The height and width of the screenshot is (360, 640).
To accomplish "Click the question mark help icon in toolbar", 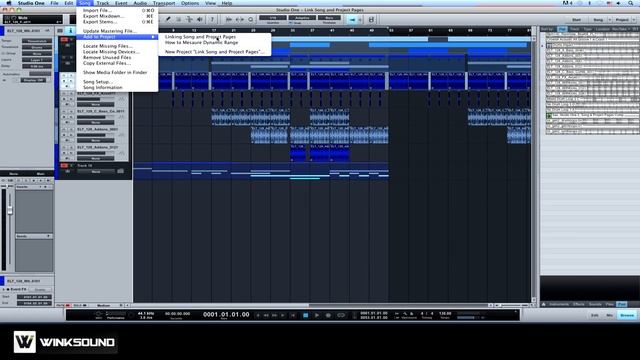I will [212, 19].
